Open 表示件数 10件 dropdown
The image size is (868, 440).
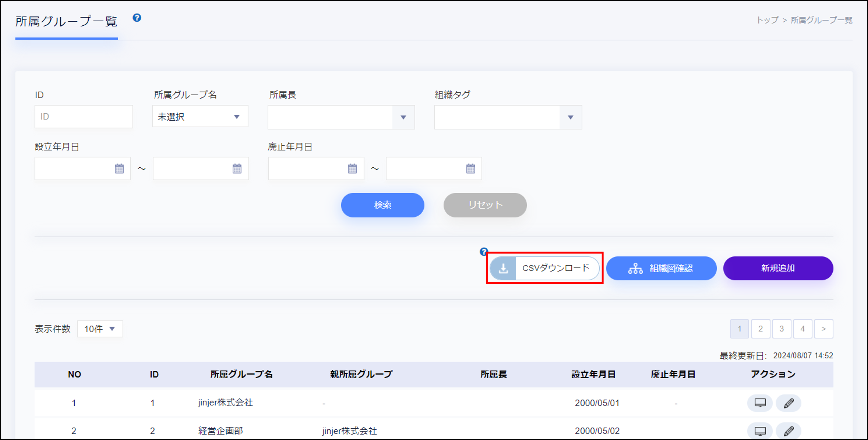[100, 328]
